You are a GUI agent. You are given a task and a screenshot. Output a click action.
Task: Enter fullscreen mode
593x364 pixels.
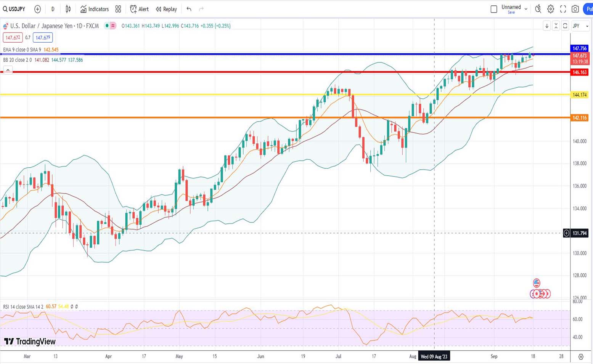563,9
